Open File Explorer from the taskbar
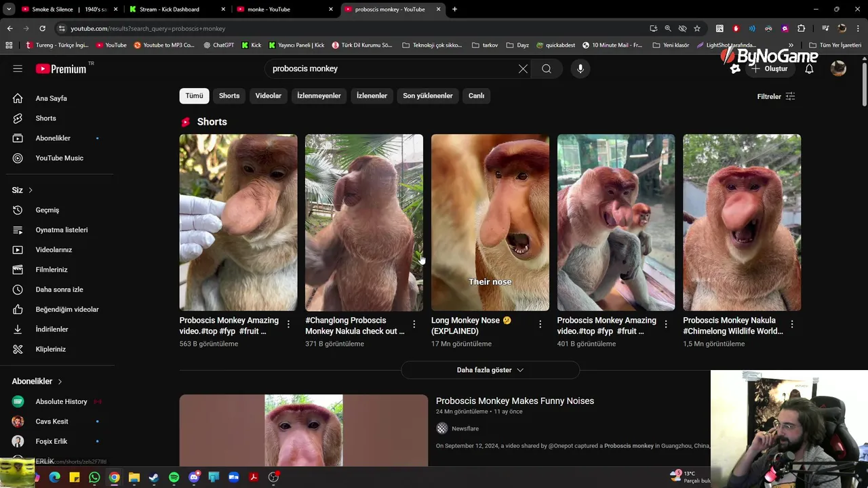 pos(134,477)
